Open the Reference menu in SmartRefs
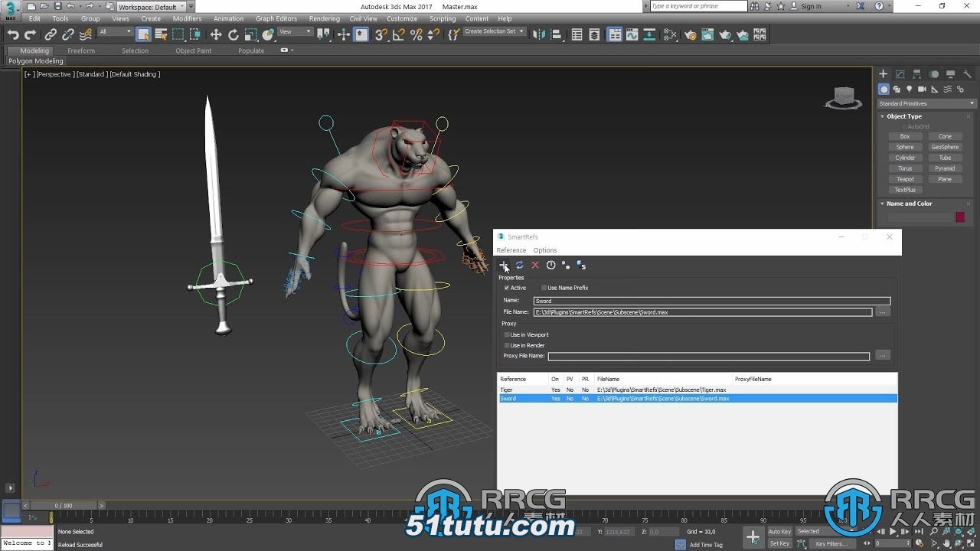980x551 pixels. click(511, 250)
